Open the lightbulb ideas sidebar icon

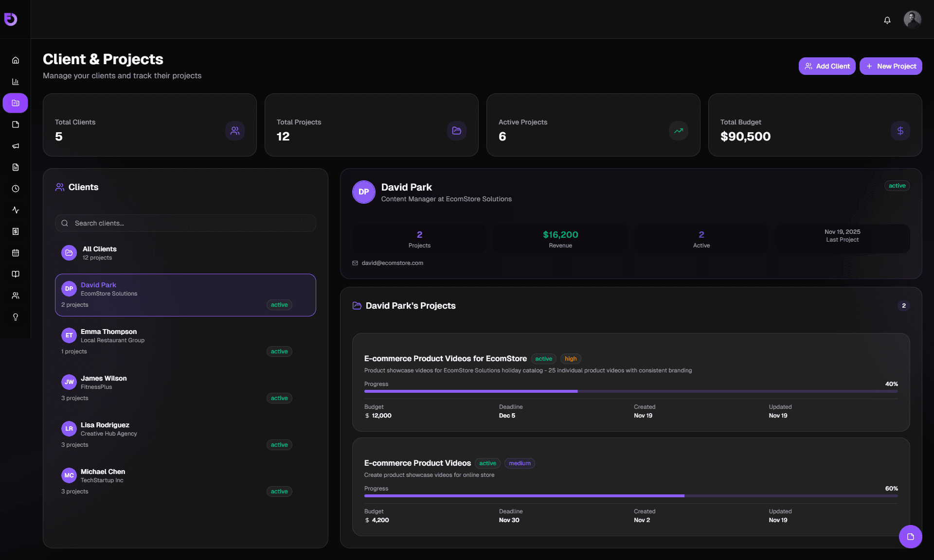pyautogui.click(x=16, y=317)
